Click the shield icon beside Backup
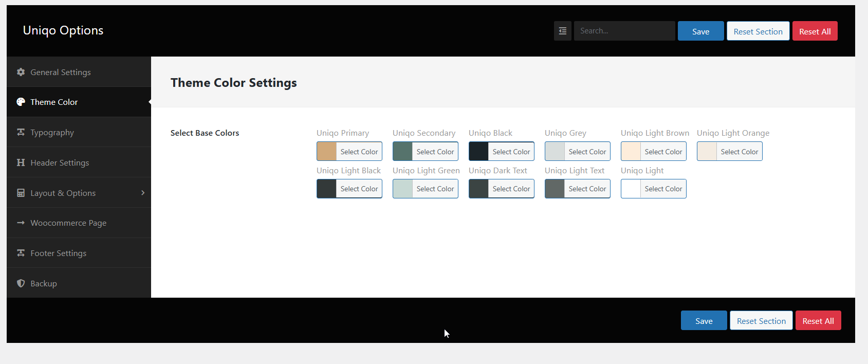This screenshot has width=868, height=364. (x=21, y=283)
